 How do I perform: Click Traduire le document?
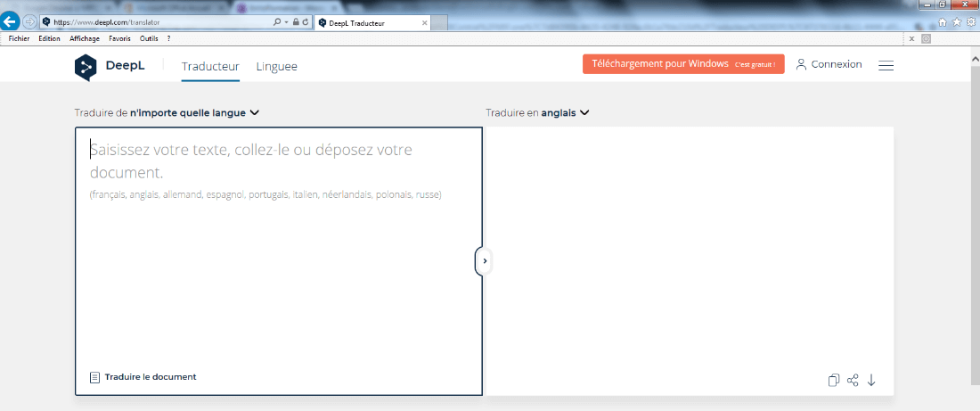[x=150, y=376]
